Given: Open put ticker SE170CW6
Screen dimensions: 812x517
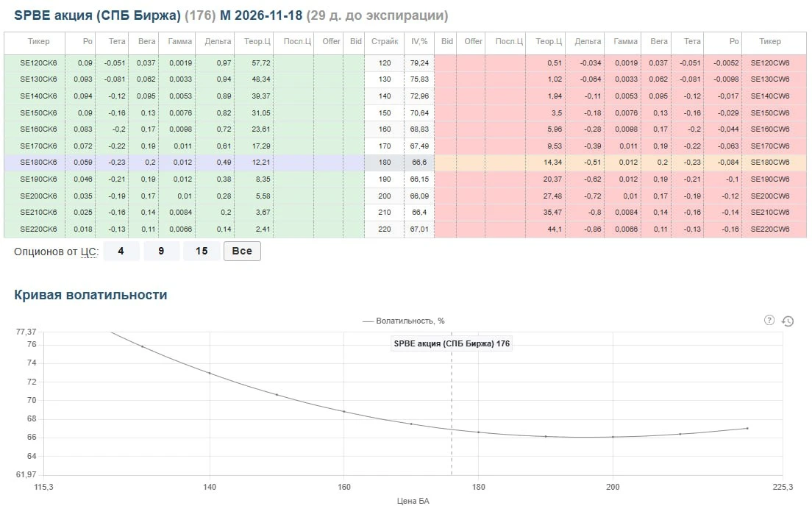Looking at the screenshot, I should tap(770, 146).
